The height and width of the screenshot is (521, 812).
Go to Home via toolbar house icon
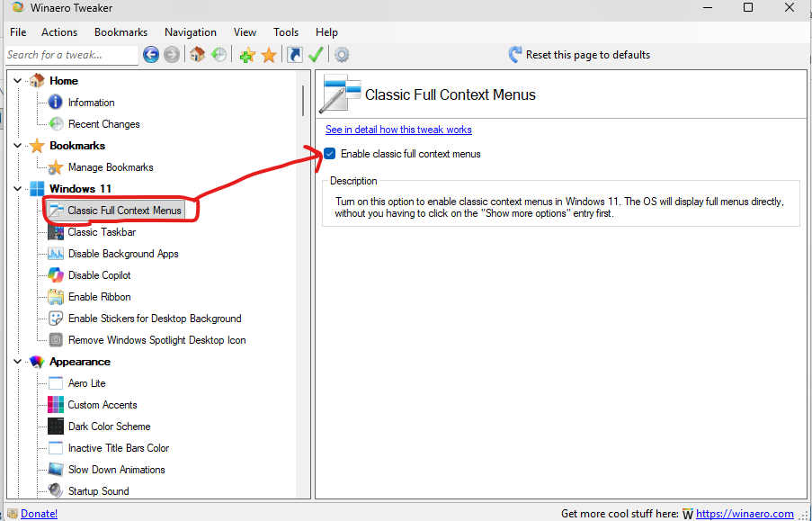click(x=197, y=54)
